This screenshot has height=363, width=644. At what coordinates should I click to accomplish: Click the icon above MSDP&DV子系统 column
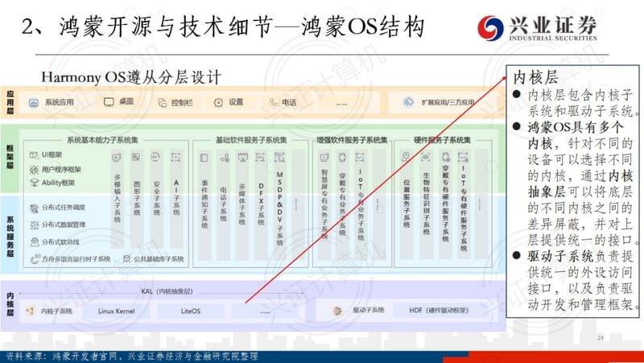coord(279,157)
